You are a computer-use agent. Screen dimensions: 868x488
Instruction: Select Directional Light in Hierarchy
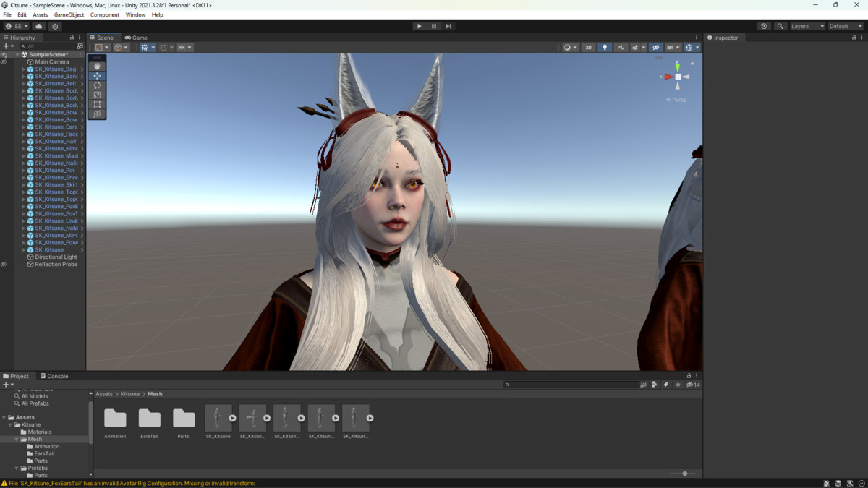point(56,257)
